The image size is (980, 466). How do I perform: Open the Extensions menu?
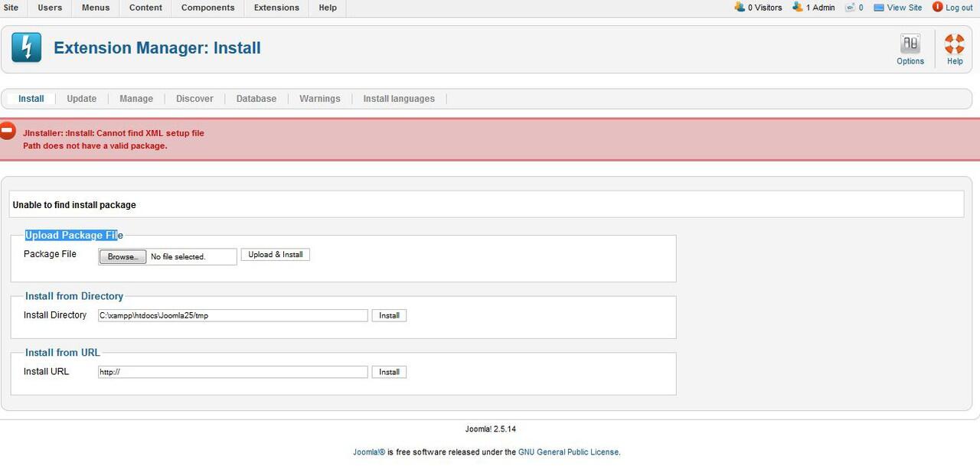click(x=276, y=8)
